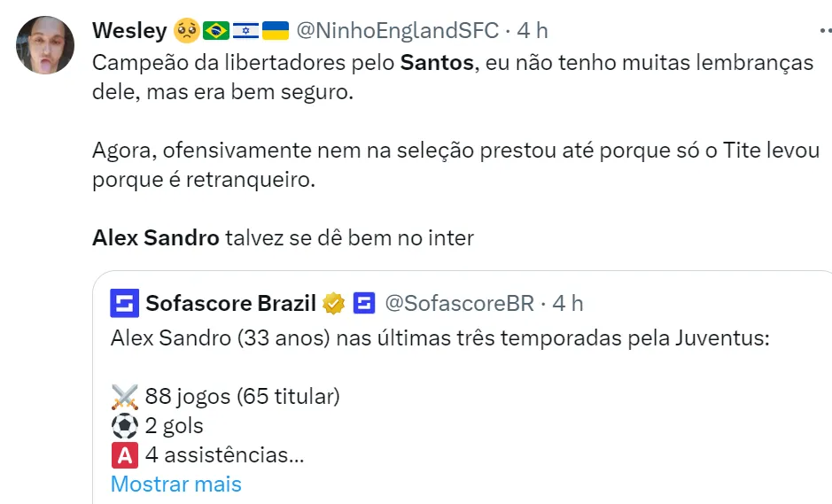Open Wesley's profile picture
This screenshot has width=832, height=504.
(45, 45)
